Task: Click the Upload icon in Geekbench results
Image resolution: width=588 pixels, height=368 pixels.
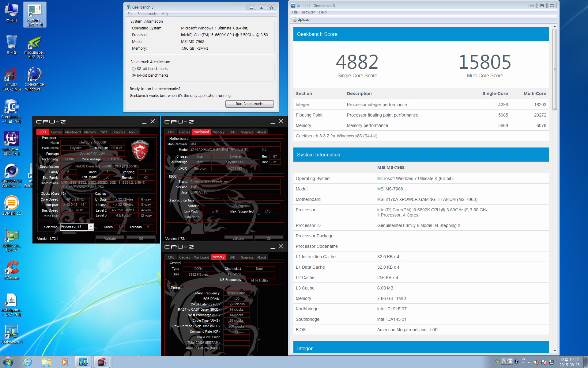Action: [x=294, y=20]
